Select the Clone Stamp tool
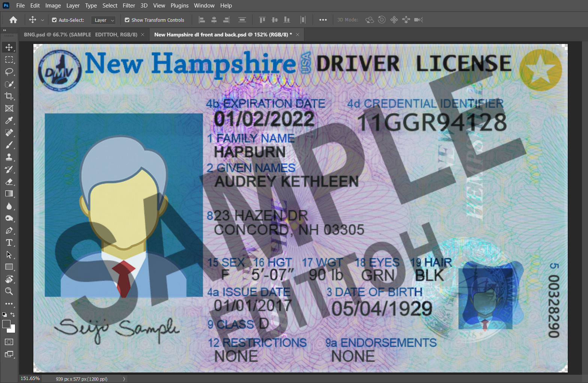Viewport: 588px width, 383px height. [x=9, y=157]
